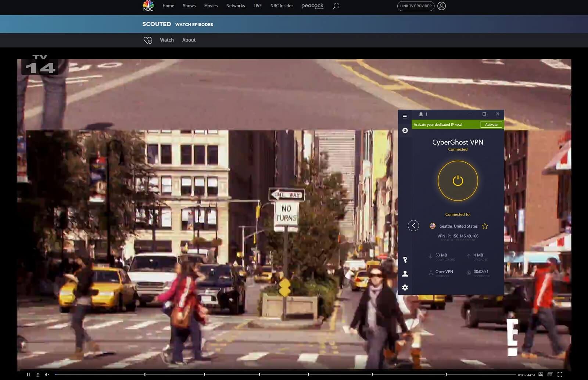Click the Link TV Provider button
The image size is (588, 380).
pyautogui.click(x=416, y=6)
